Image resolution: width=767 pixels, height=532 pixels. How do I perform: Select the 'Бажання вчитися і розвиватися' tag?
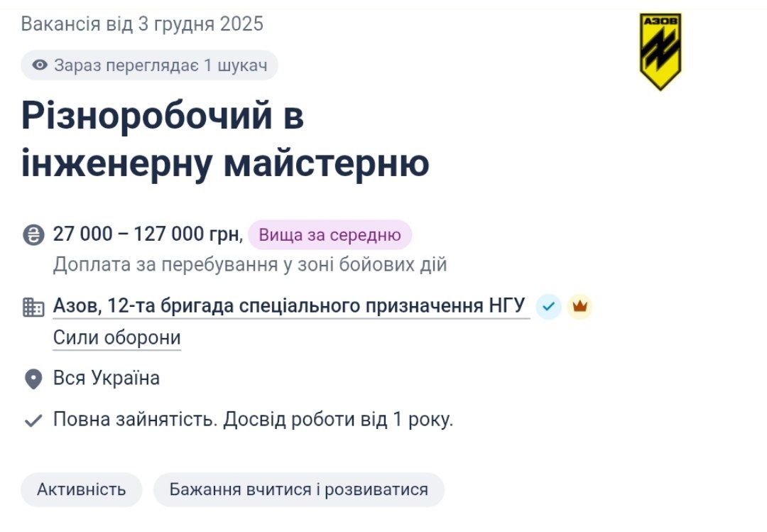(298, 489)
